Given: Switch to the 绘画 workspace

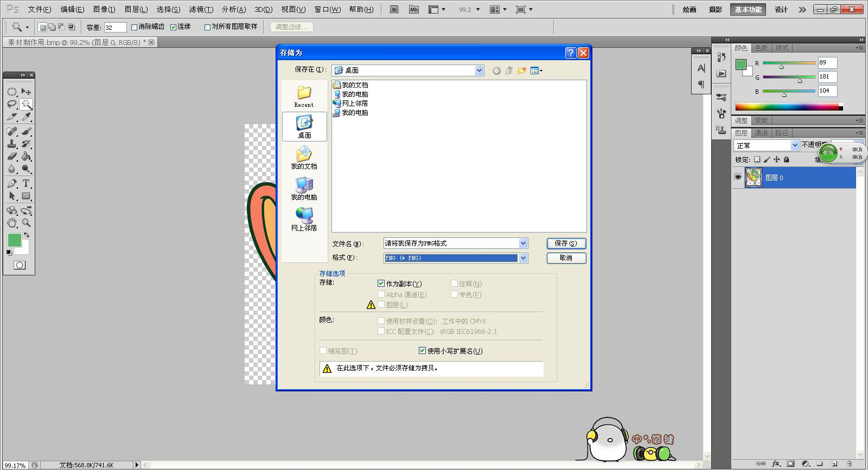Looking at the screenshot, I should click(x=689, y=9).
